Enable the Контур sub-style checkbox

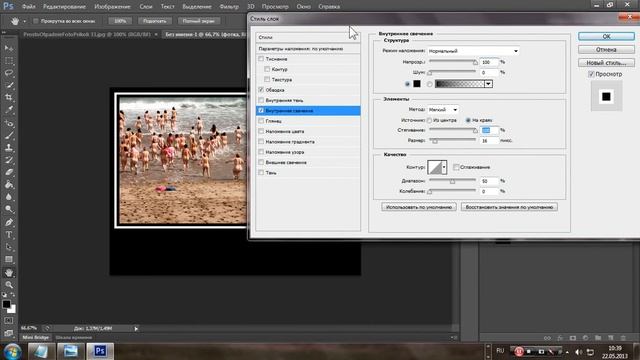click(x=267, y=69)
